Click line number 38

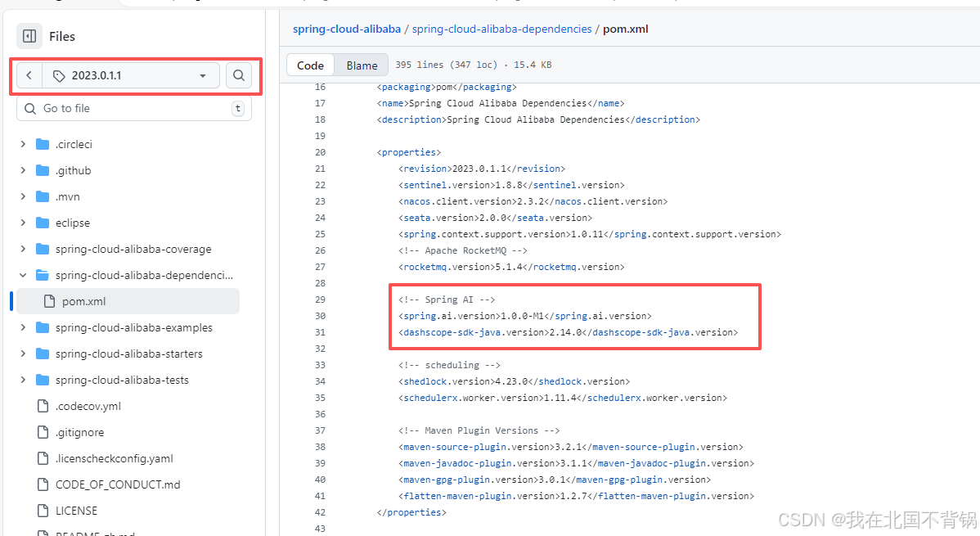pos(320,447)
